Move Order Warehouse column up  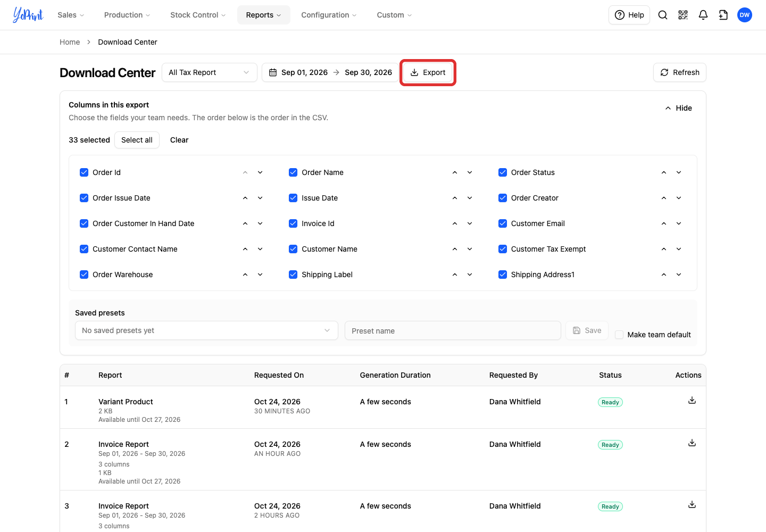(245, 275)
